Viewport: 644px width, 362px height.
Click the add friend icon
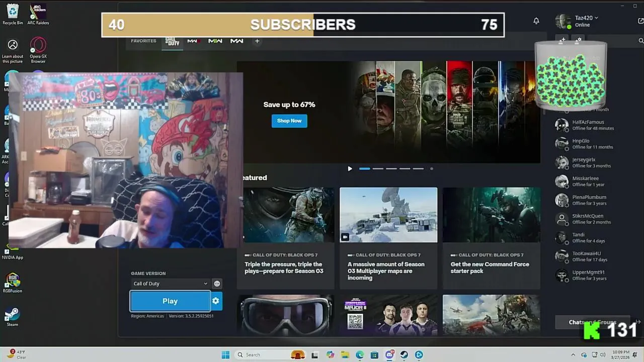[563, 40]
